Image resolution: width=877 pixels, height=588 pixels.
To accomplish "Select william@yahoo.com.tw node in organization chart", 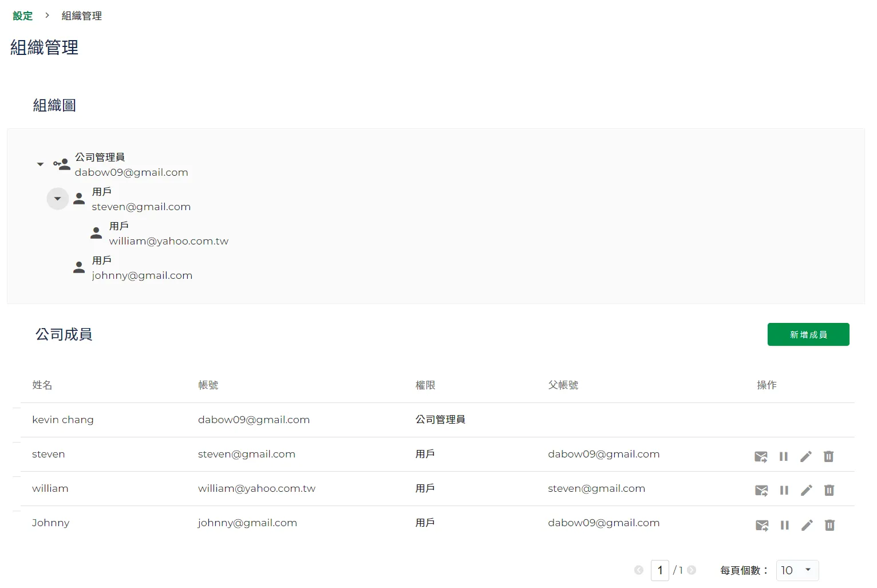I will pyautogui.click(x=168, y=241).
